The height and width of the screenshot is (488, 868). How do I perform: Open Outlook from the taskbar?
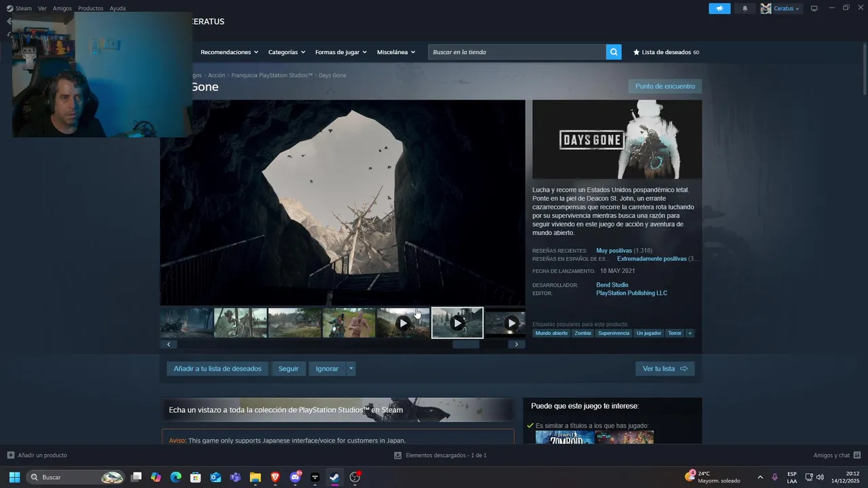point(216,477)
